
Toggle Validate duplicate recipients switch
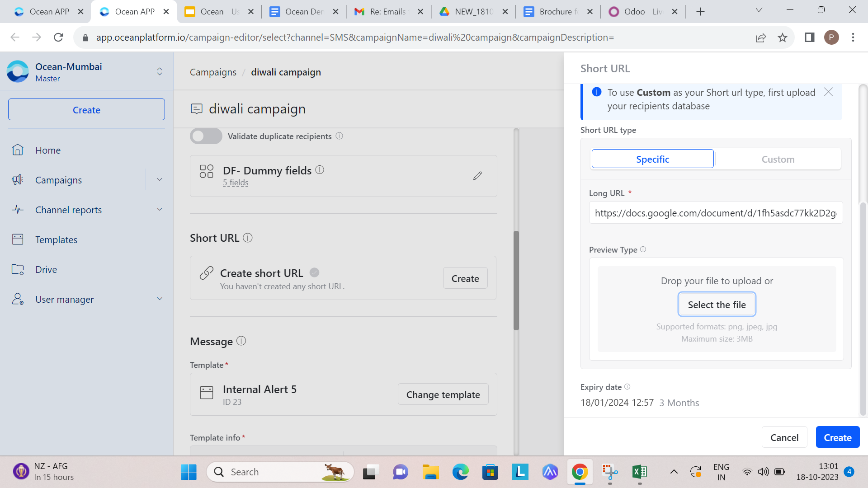[x=206, y=136]
